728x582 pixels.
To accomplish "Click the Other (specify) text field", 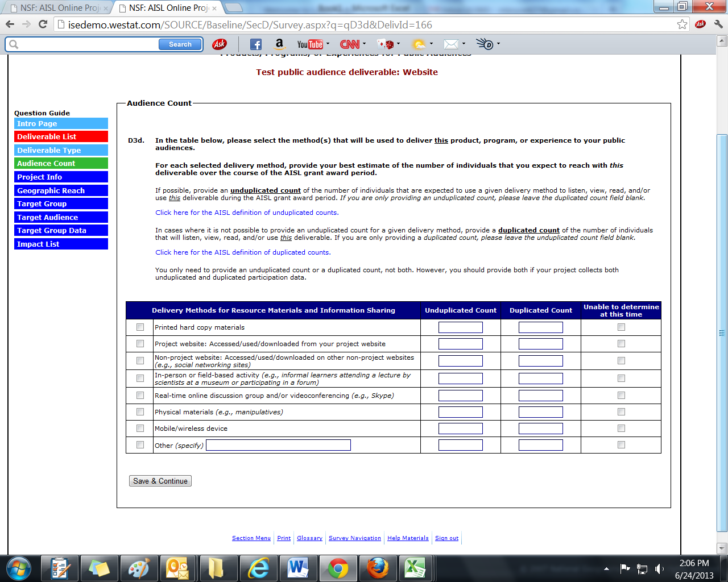I will pyautogui.click(x=278, y=445).
